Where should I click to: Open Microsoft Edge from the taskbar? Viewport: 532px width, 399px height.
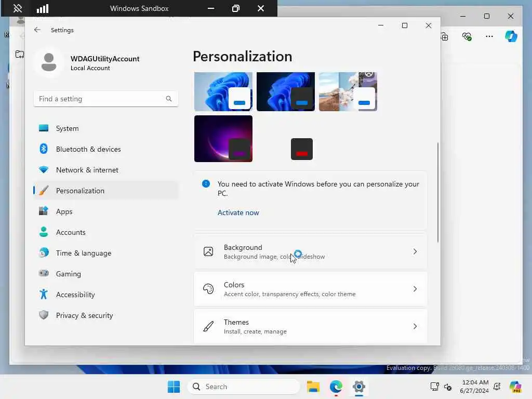tap(336, 387)
